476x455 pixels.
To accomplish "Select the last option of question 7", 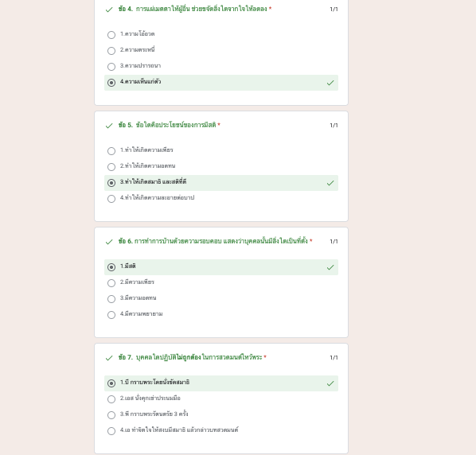I will pos(111,430).
